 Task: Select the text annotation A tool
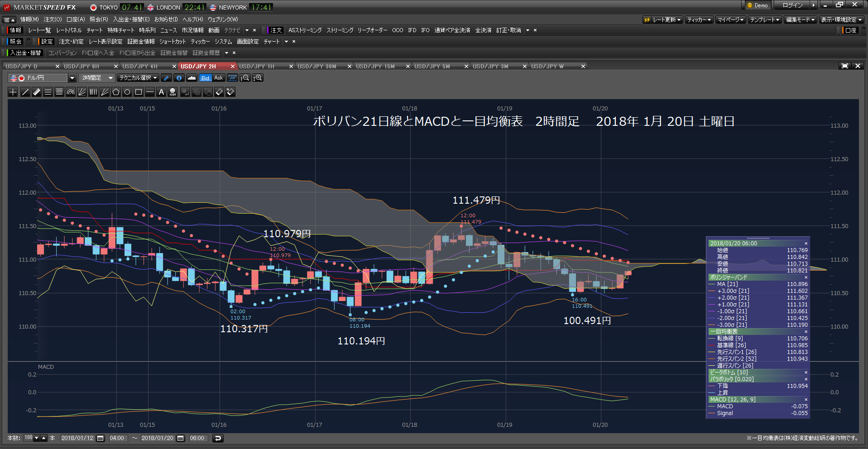click(x=161, y=92)
